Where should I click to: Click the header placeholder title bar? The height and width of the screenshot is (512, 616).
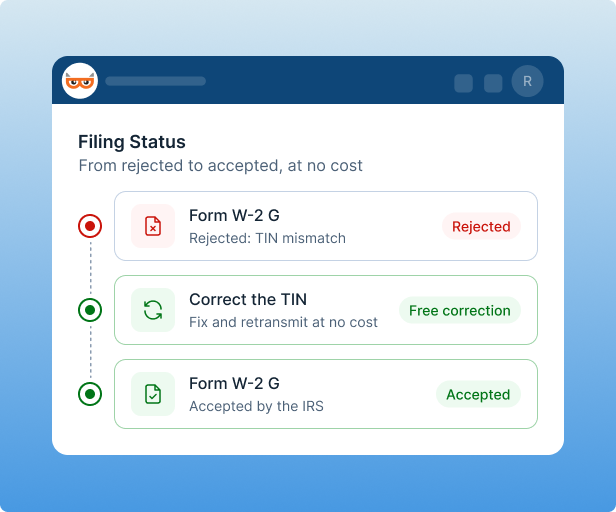click(156, 81)
